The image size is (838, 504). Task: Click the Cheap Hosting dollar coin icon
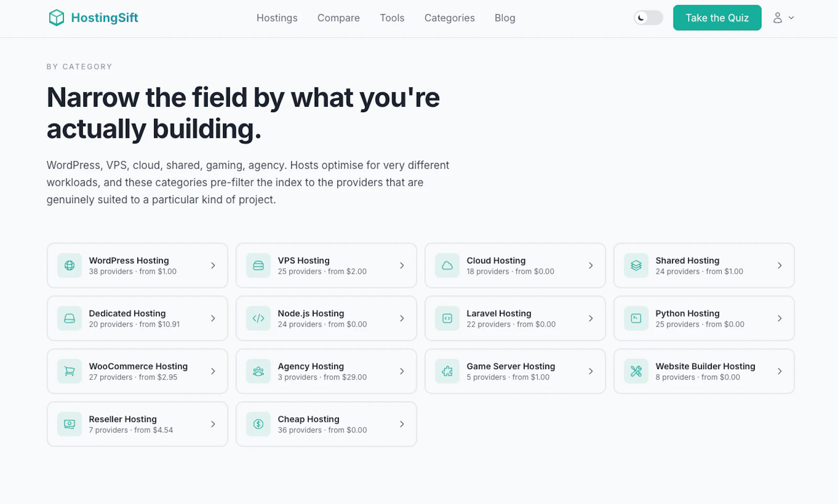[258, 424]
